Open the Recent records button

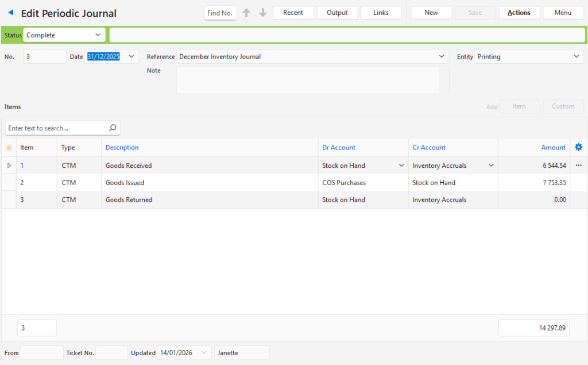[x=293, y=13]
